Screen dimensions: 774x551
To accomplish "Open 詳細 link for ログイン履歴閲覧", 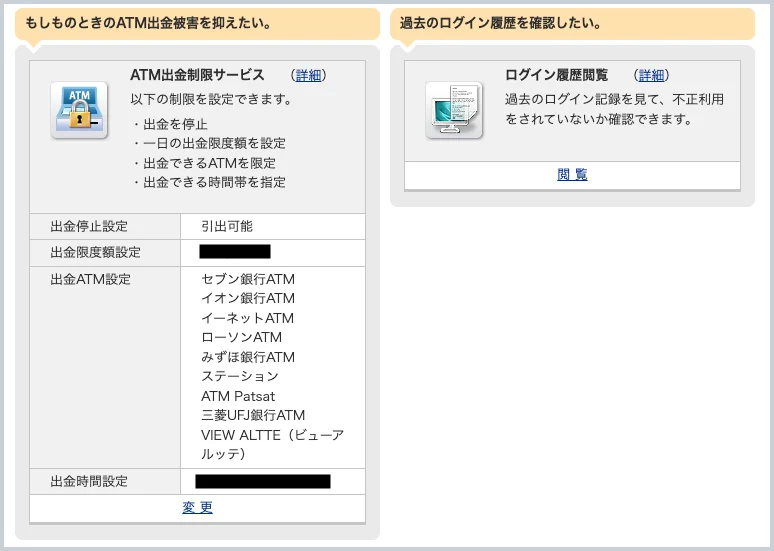I will 651,75.
